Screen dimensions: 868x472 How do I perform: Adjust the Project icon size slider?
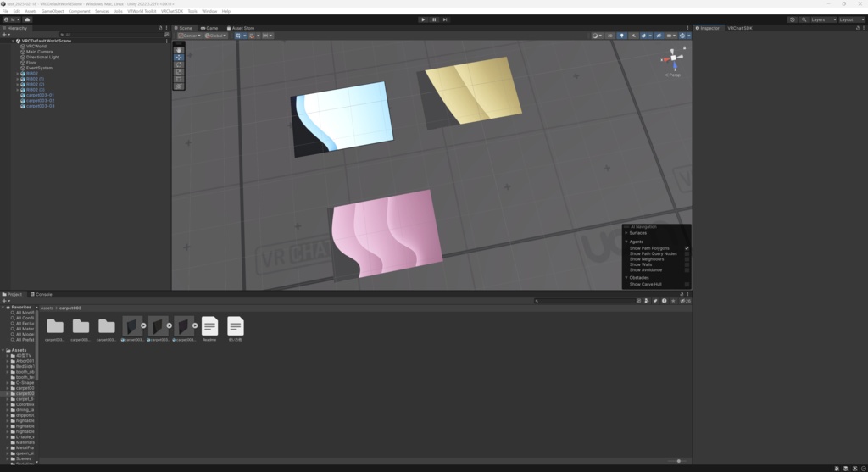pyautogui.click(x=677, y=461)
